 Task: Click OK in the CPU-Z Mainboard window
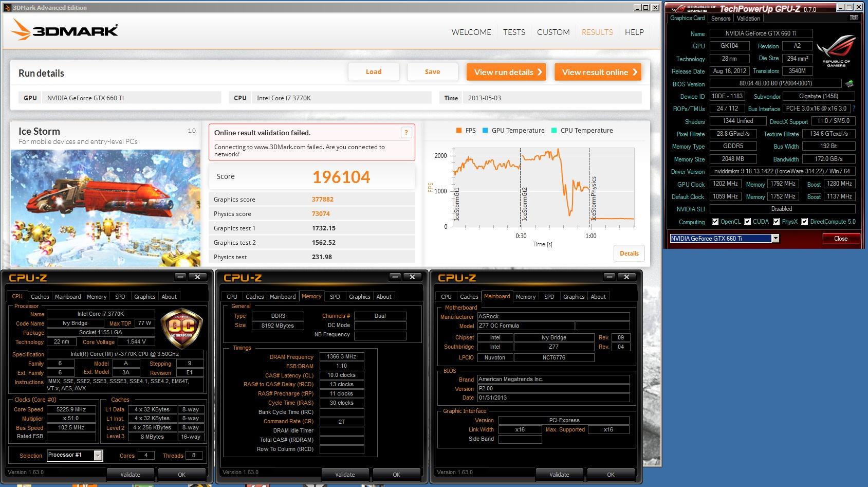[611, 475]
